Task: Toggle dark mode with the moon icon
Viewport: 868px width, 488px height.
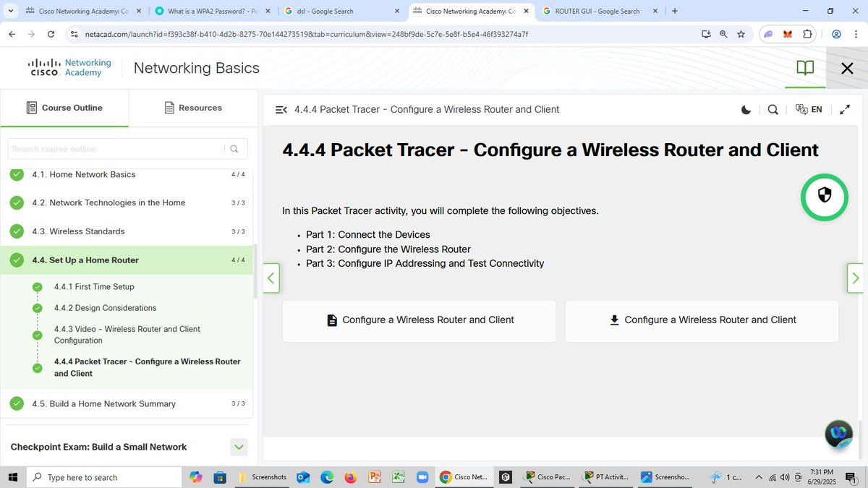Action: pos(746,110)
